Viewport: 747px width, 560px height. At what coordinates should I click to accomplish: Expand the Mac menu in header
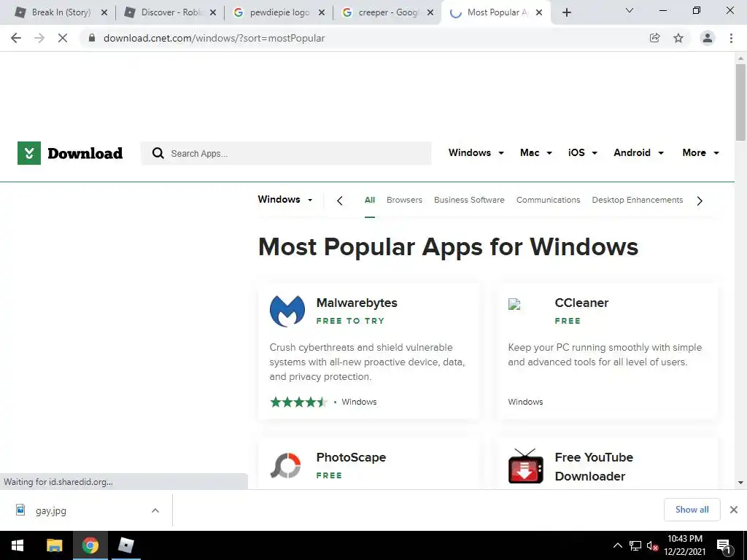pos(536,153)
